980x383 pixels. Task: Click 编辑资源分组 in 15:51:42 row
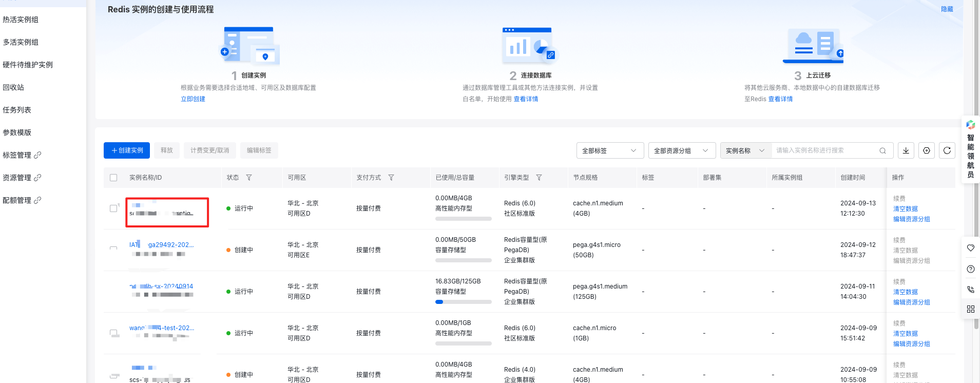point(912,344)
